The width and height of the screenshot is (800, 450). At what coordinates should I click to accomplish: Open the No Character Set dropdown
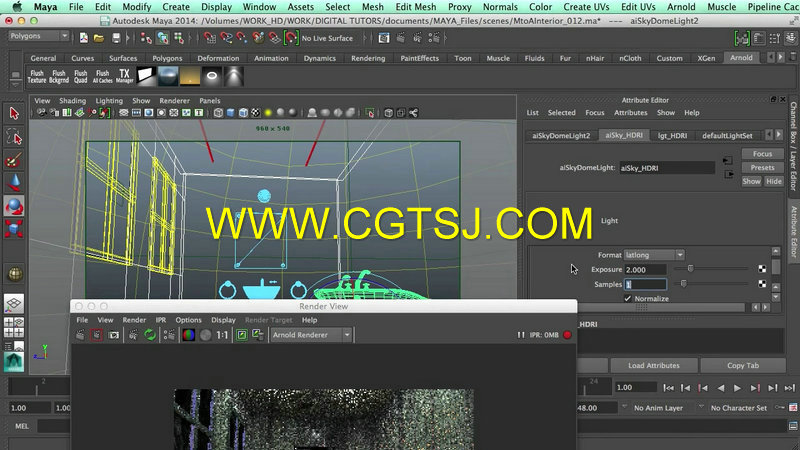(x=738, y=408)
